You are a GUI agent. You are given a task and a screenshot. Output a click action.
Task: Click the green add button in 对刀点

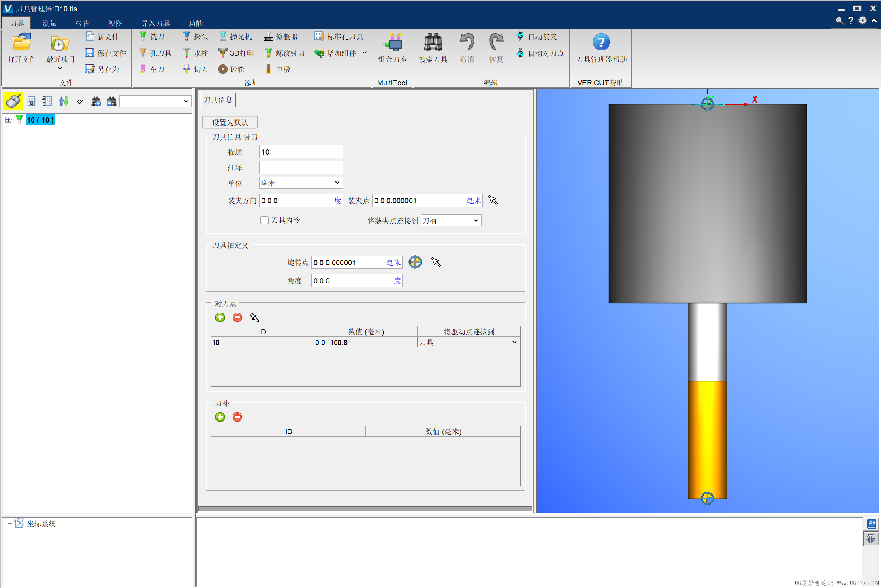[x=220, y=317]
